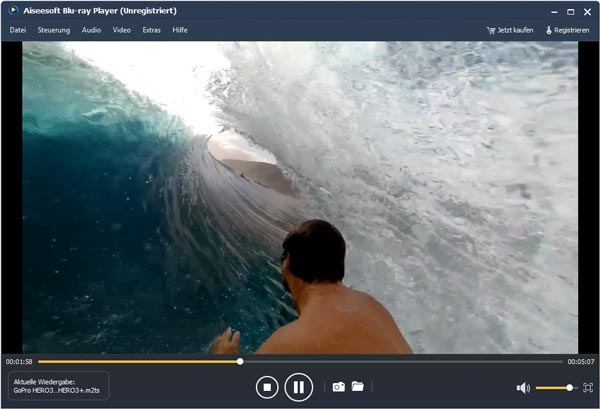Image resolution: width=600 pixels, height=409 pixels.
Task: Click the Aktuelle Wiedergabe file info box
Action: 59,386
